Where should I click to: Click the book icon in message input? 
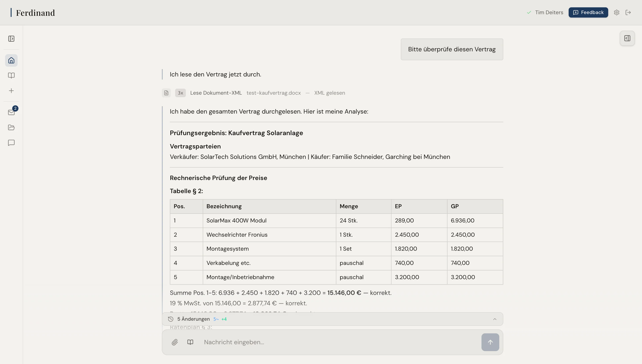pyautogui.click(x=190, y=342)
